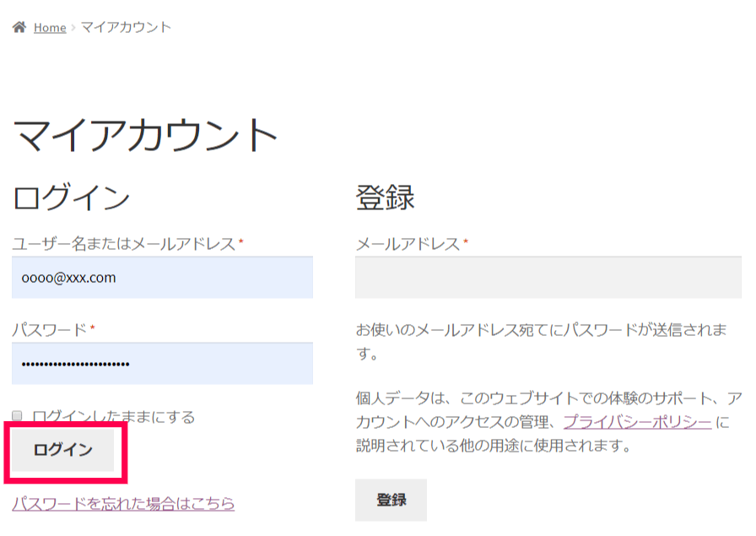Click the username or email input field

pos(162,278)
